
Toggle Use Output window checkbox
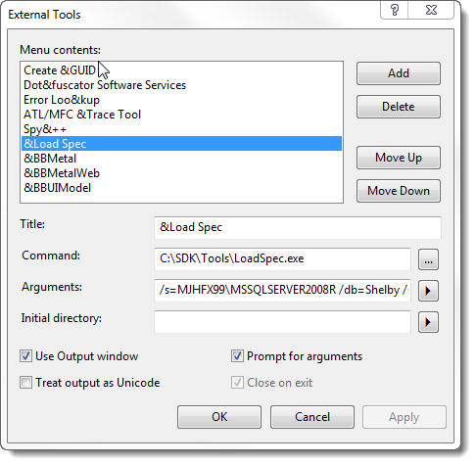(25, 356)
